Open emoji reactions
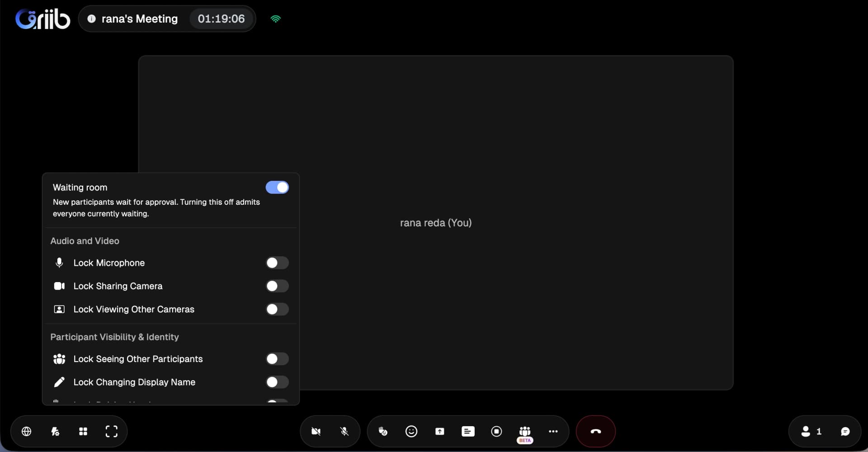 [x=411, y=432]
